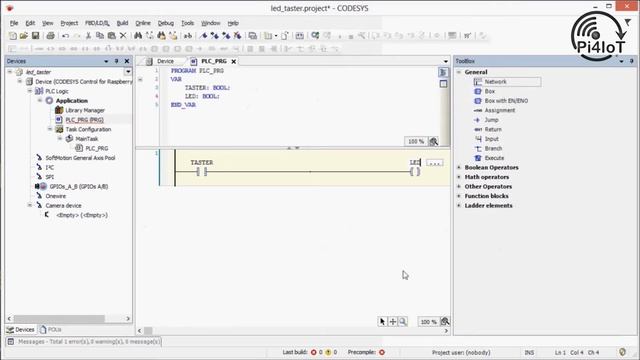
Task: Expand the Ladder elements toolbox group
Action: 459,206
